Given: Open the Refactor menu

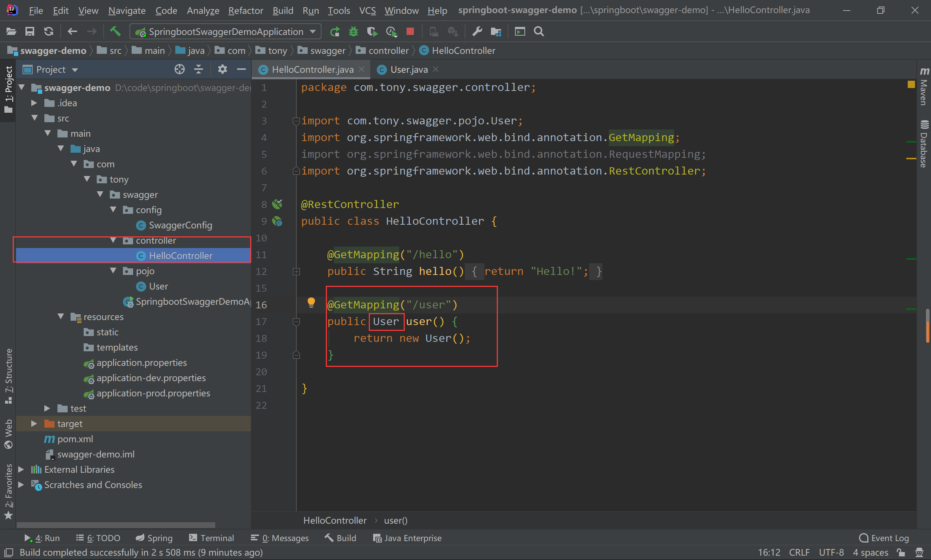Looking at the screenshot, I should coord(245,10).
